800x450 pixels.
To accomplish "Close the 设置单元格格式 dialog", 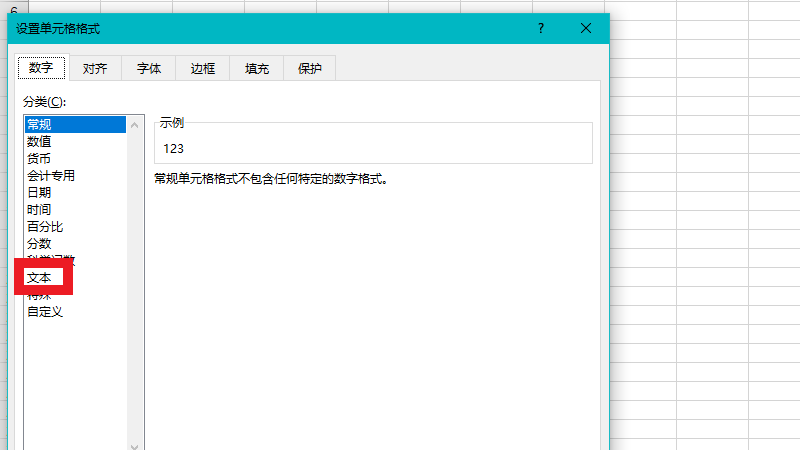I will 585,29.
